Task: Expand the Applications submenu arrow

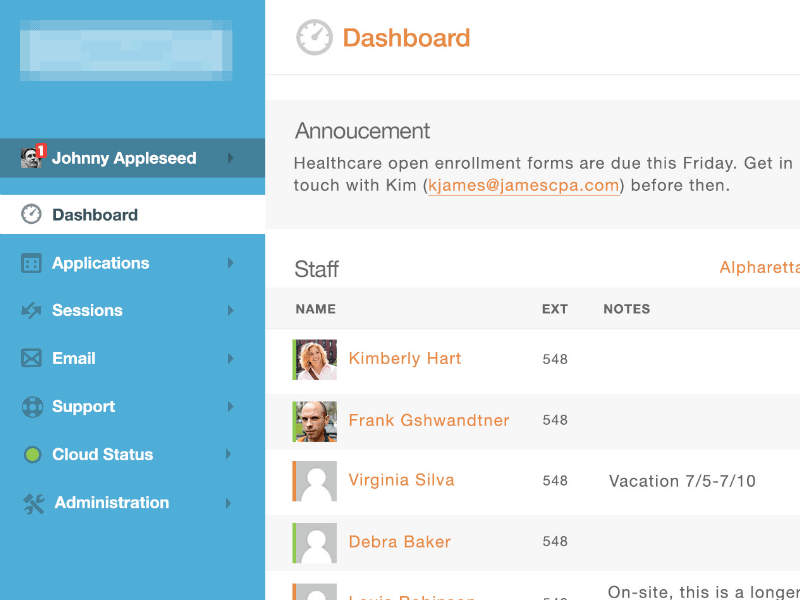Action: [231, 263]
